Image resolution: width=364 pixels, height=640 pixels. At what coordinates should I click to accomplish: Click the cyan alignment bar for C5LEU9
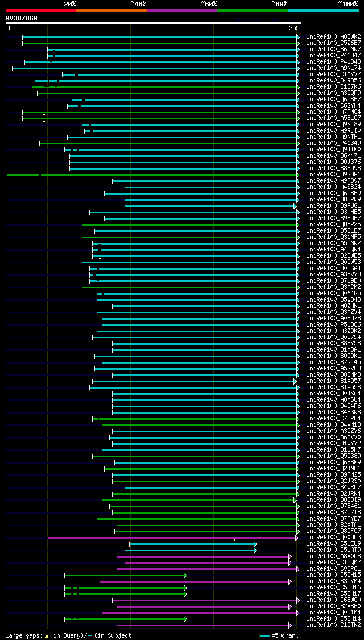point(192,544)
